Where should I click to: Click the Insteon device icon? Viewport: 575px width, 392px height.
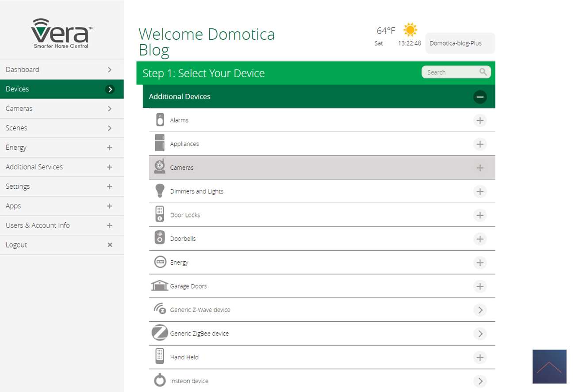point(160,381)
